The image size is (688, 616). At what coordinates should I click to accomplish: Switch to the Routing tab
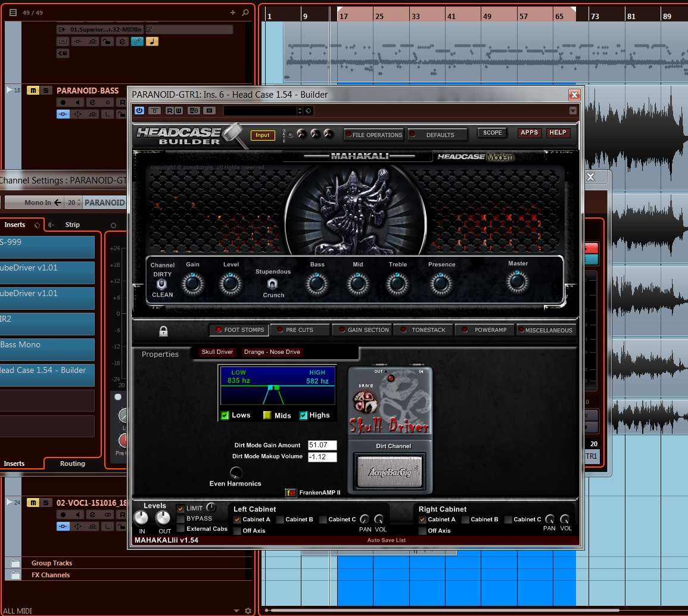[x=72, y=463]
